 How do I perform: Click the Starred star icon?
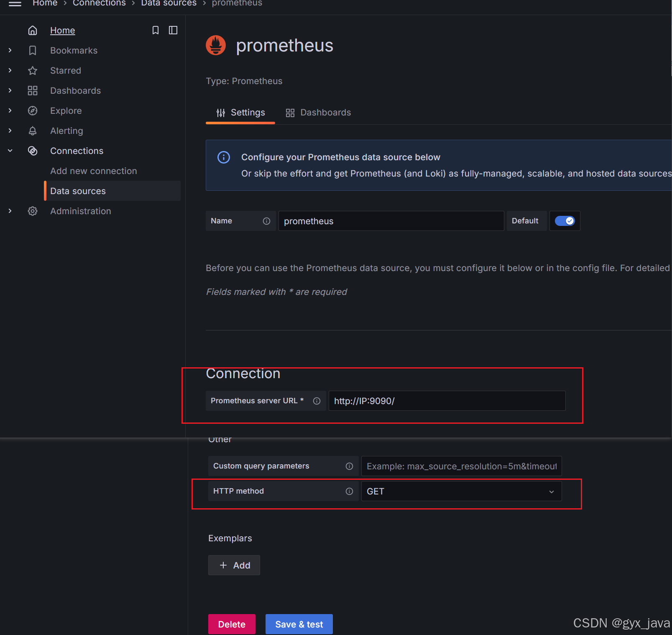tap(33, 71)
